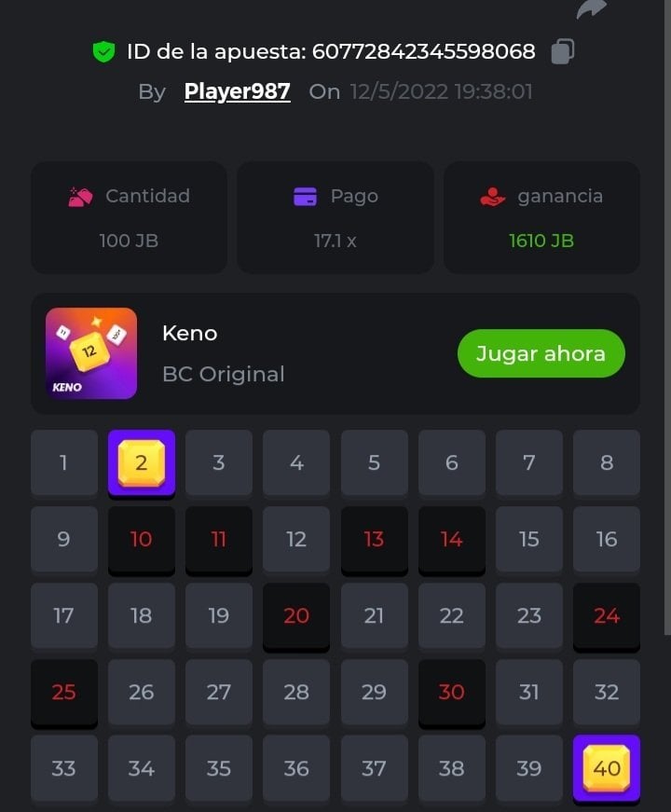Click the 1610 JB ganancia value
This screenshot has height=812, width=671.
[541, 241]
